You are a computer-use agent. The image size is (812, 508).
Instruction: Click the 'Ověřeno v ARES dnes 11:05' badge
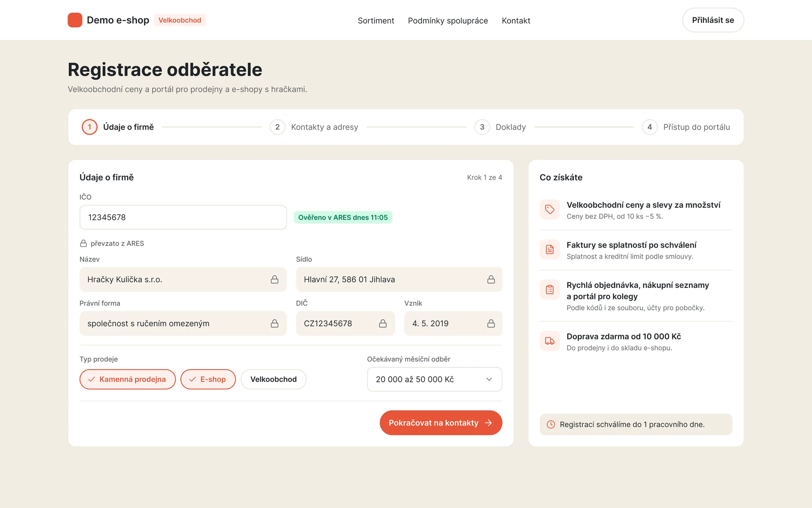coord(343,218)
